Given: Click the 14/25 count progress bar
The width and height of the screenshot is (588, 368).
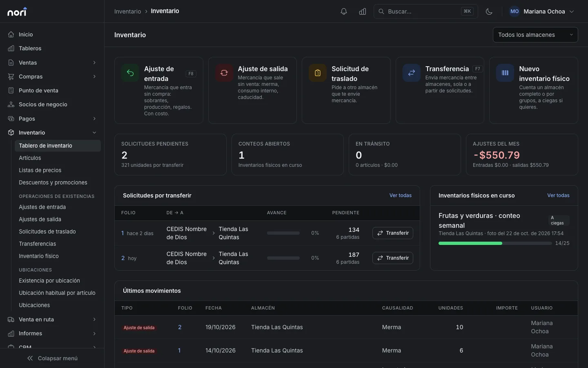Looking at the screenshot, I should coord(495,243).
